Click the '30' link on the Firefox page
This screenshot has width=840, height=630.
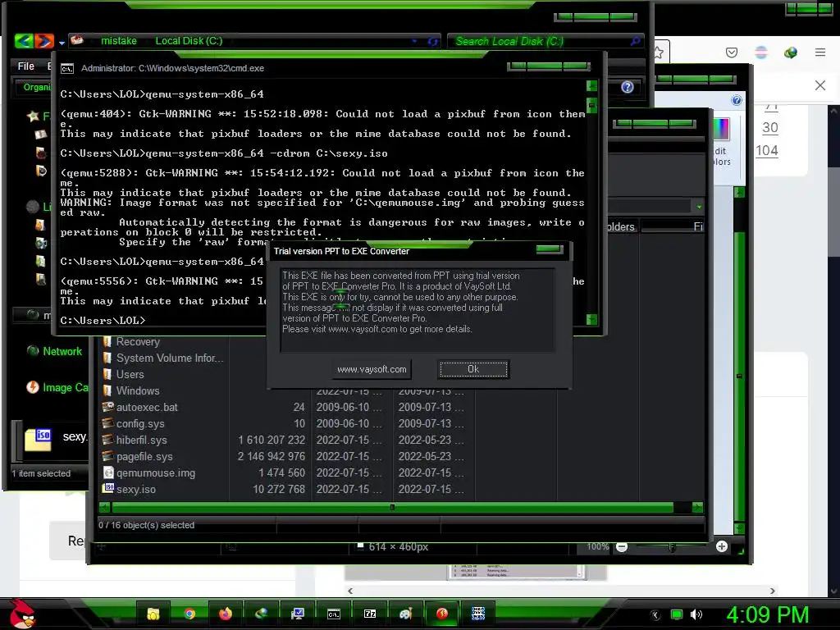click(769, 127)
